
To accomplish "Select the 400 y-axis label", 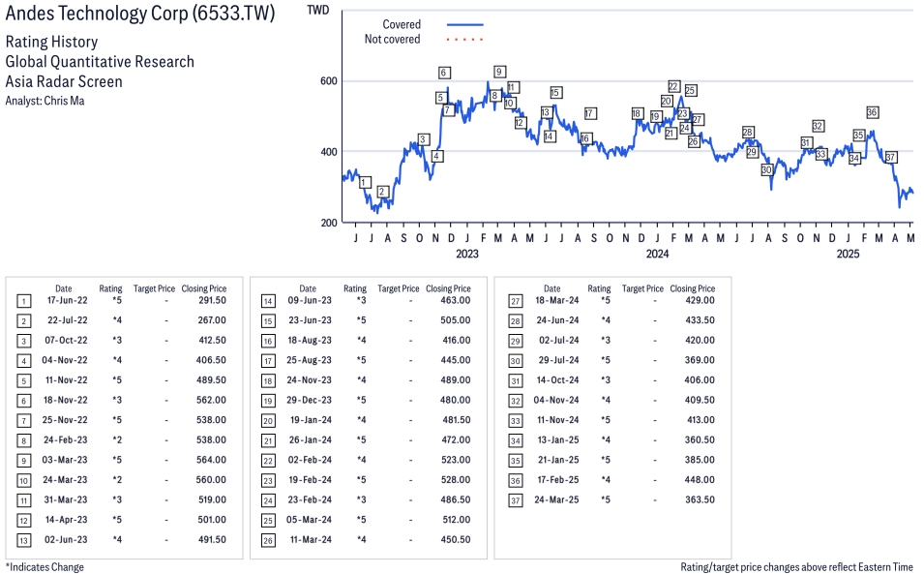I will [329, 152].
